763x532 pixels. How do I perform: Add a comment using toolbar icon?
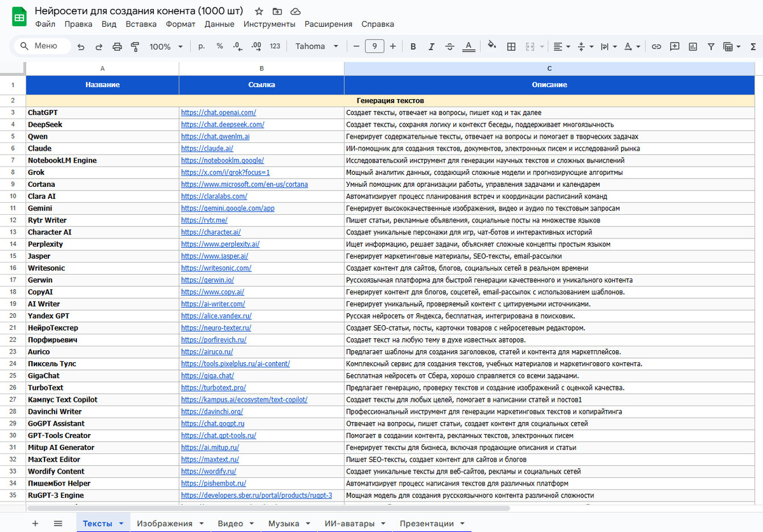pos(675,46)
